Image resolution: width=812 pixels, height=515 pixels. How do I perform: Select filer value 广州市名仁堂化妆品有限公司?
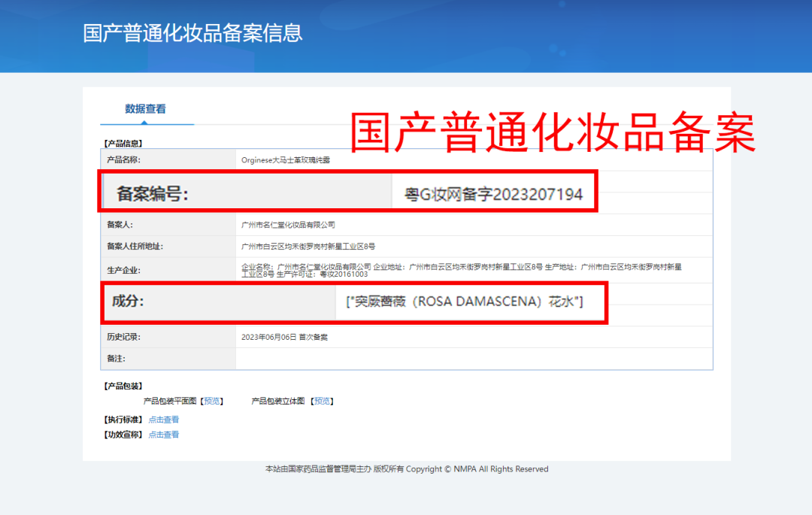(x=288, y=225)
